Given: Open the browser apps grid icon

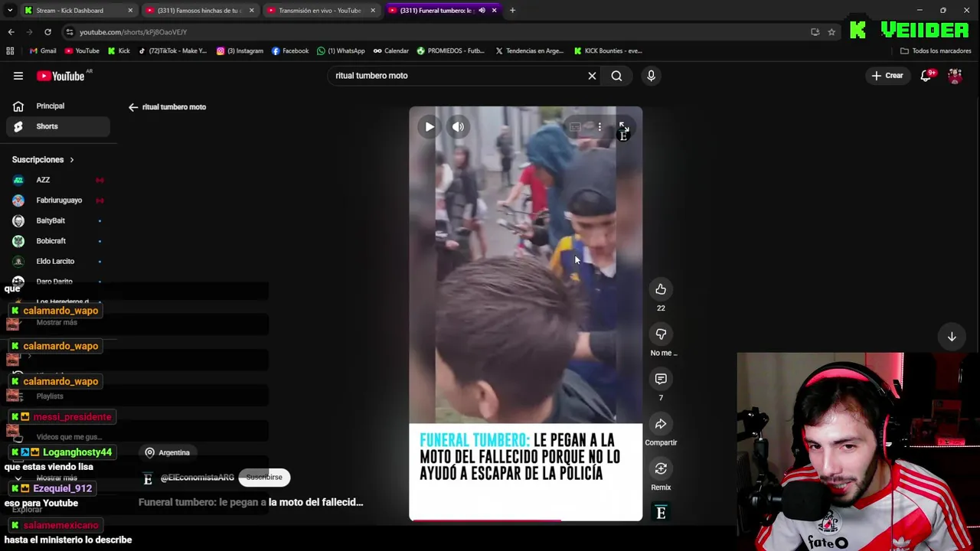Looking at the screenshot, I should (x=10, y=51).
